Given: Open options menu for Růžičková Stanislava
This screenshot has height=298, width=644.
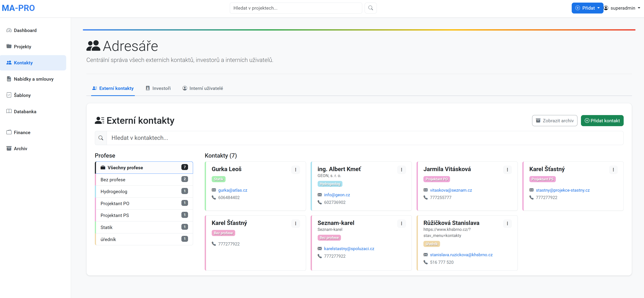Looking at the screenshot, I should click(x=507, y=223).
